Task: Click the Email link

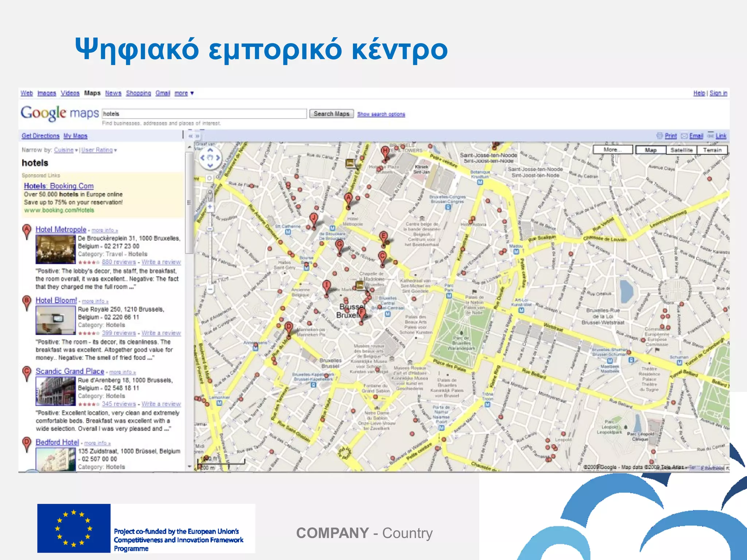Action: 696,136
